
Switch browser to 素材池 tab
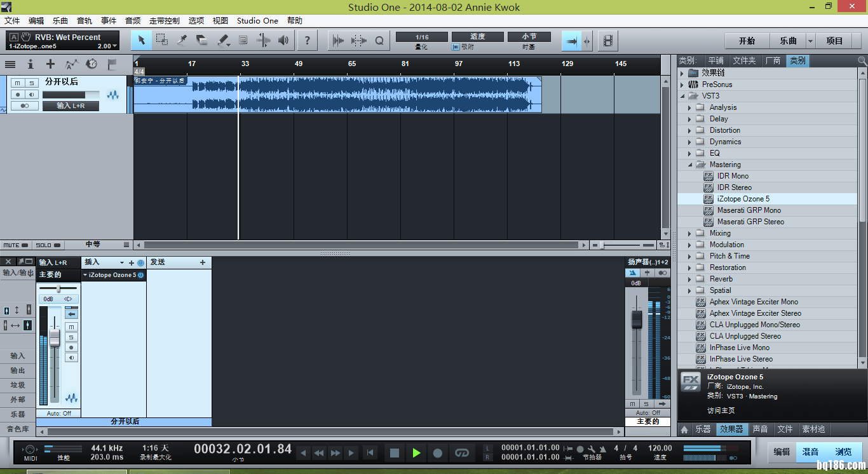point(813,430)
